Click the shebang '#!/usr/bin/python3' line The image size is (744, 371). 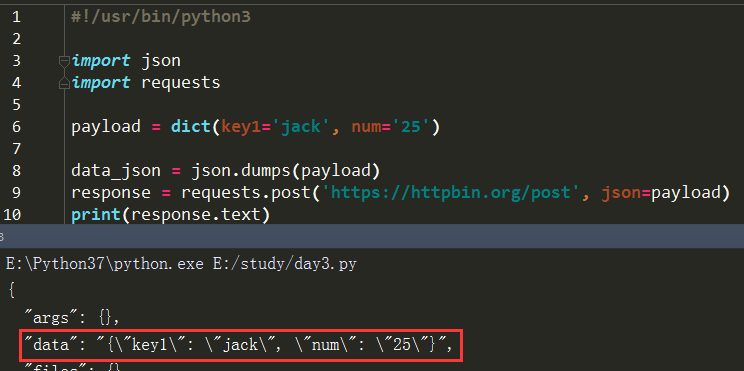[x=161, y=17]
